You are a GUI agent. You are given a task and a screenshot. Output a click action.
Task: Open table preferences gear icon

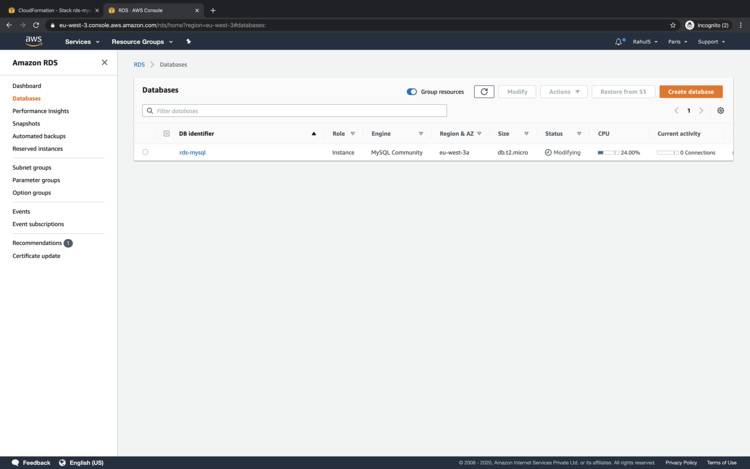[x=720, y=111]
